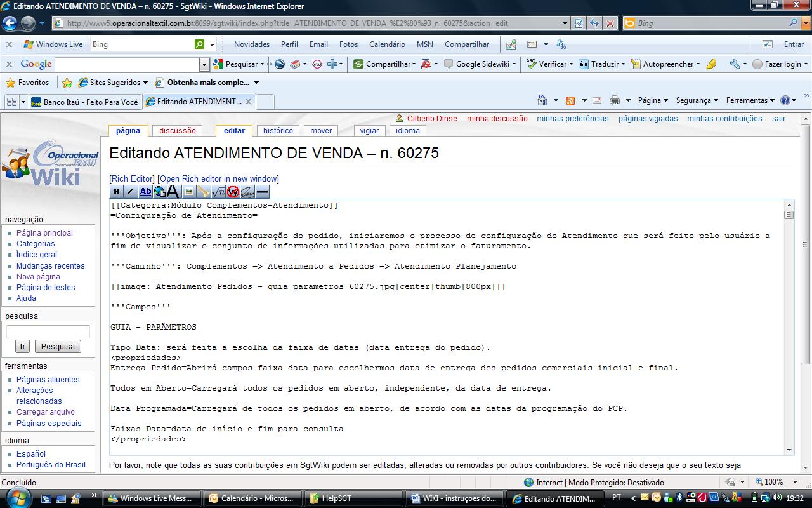Image resolution: width=812 pixels, height=508 pixels.
Task: Click the nowiki ignore-formatting icon
Action: (x=233, y=192)
